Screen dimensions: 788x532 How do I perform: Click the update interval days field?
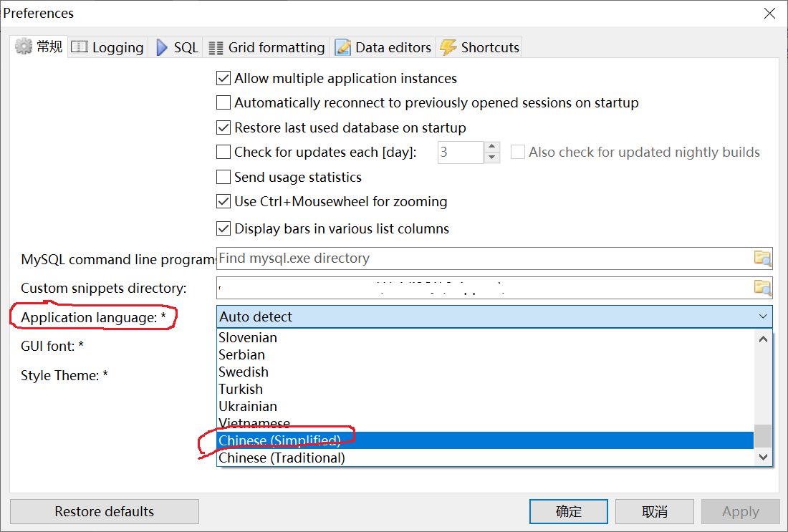461,153
